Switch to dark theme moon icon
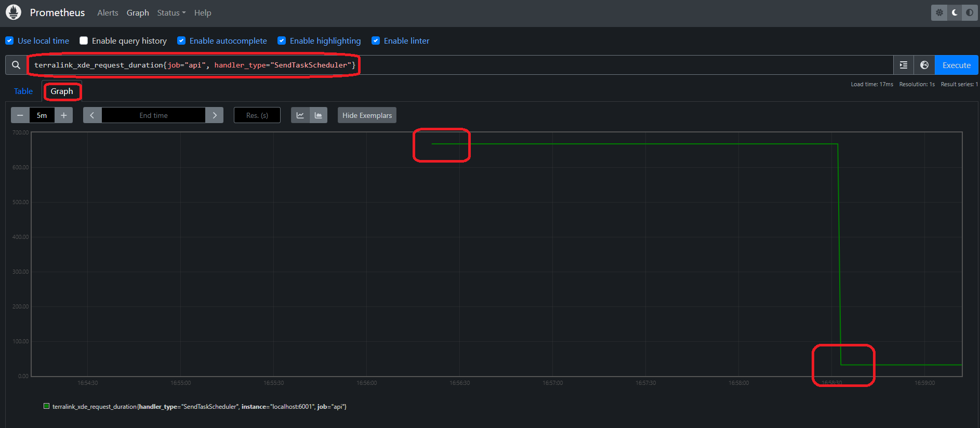 [x=955, y=12]
